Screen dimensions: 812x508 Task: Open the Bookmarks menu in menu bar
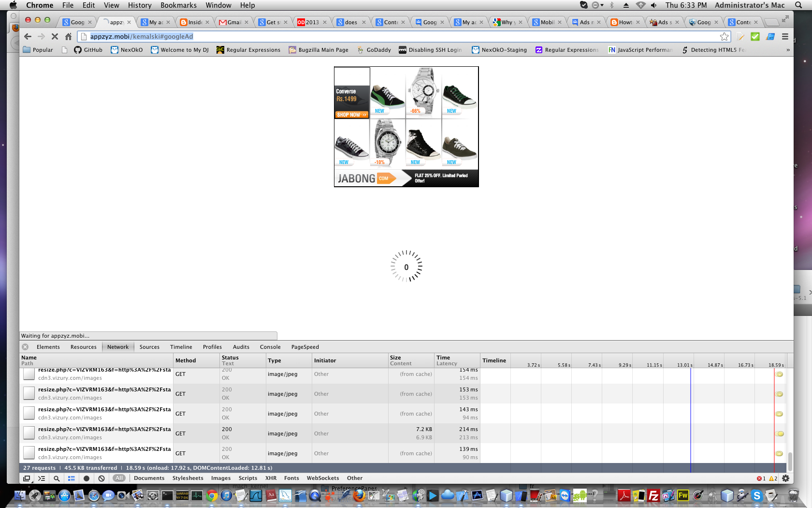point(178,5)
